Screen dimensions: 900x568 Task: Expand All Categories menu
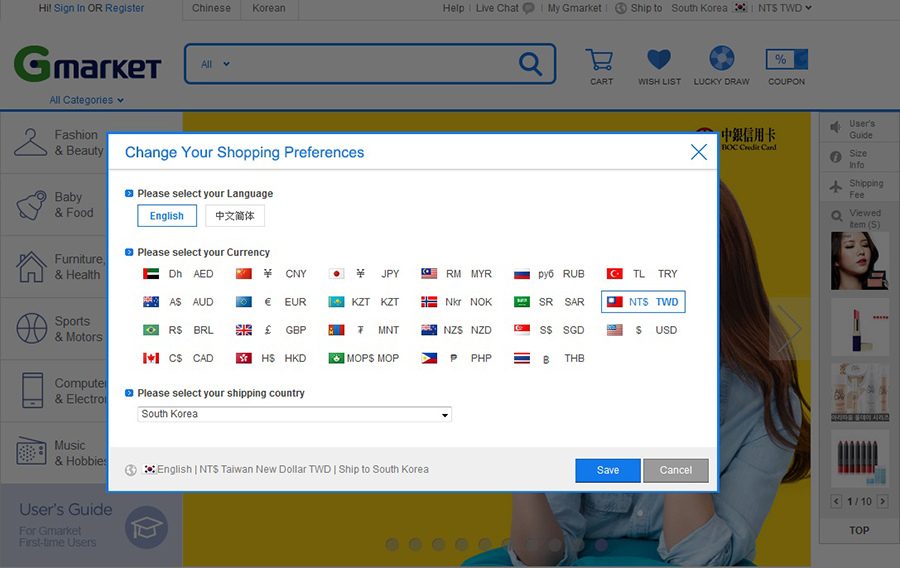pos(87,100)
